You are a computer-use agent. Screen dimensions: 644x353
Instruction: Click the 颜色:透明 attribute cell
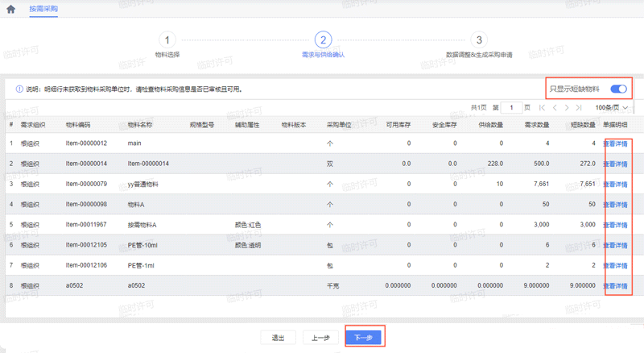tap(248, 245)
